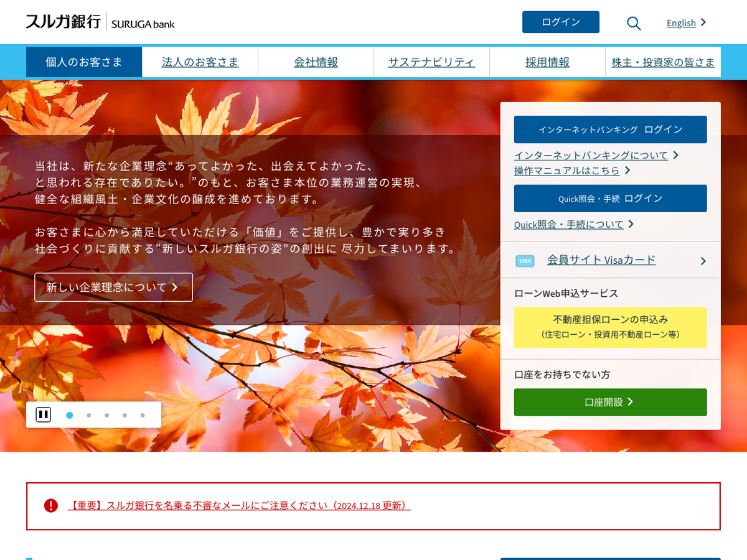
Task: Click the green 口座開設 button
Action: [x=610, y=402]
